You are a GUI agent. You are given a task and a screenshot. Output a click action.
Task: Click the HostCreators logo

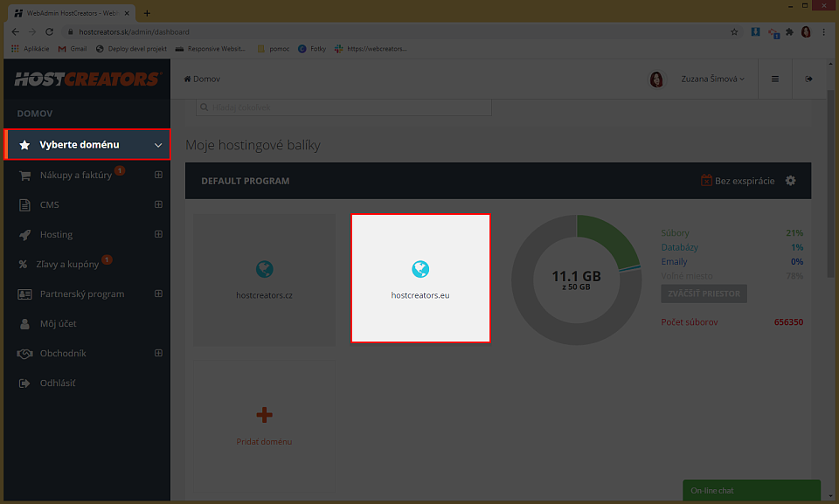[x=87, y=79]
